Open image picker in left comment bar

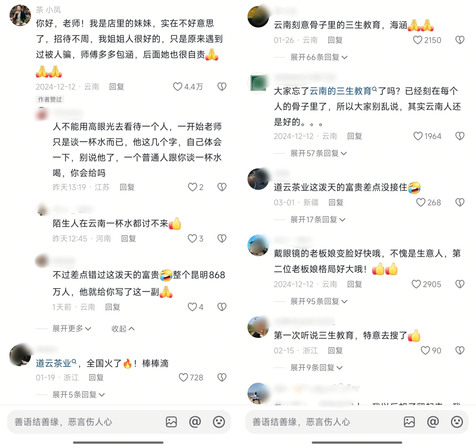tap(171, 422)
